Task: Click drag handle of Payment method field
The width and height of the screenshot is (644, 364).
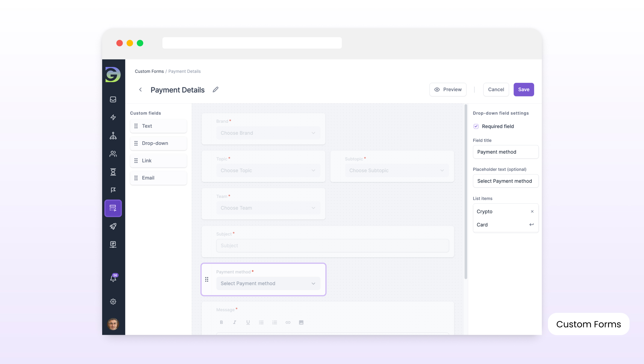Action: pyautogui.click(x=207, y=279)
